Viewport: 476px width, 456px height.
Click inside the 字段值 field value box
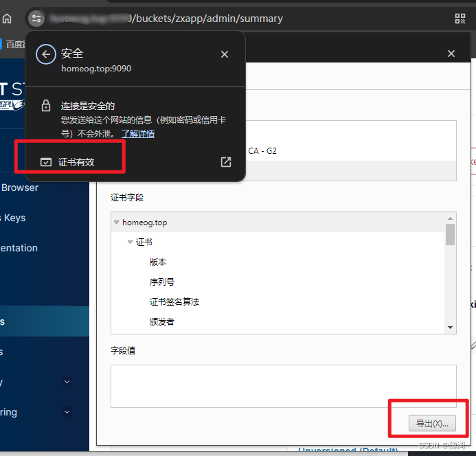(x=284, y=386)
